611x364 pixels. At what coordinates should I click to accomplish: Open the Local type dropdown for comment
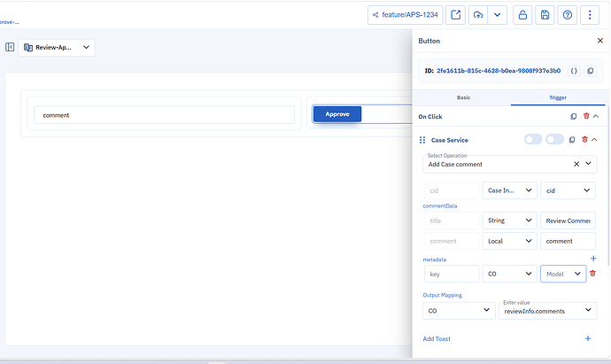[x=509, y=241]
